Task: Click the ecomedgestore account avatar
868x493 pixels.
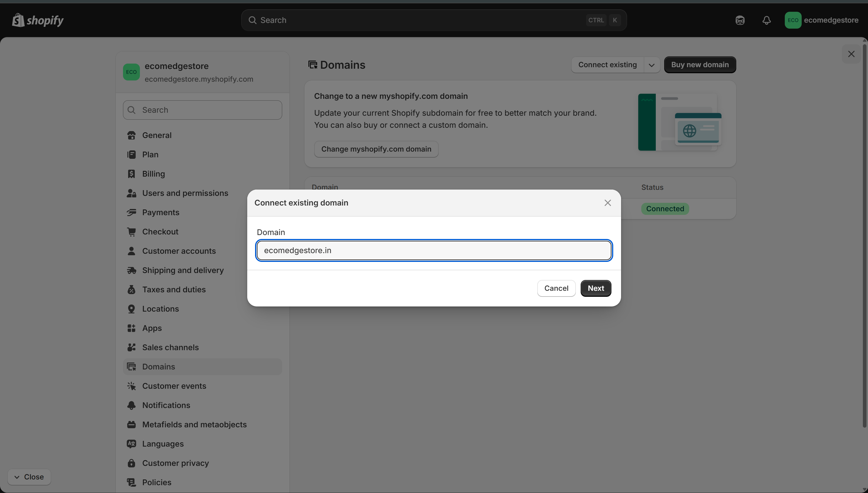Action: (793, 20)
